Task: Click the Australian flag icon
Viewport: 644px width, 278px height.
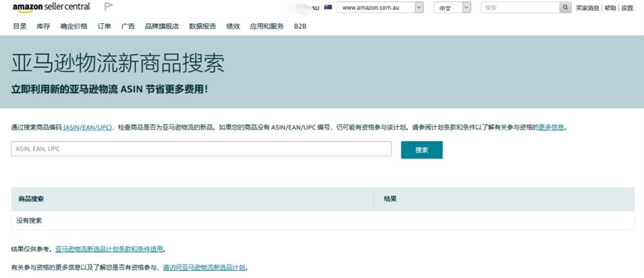Action: 327,7
